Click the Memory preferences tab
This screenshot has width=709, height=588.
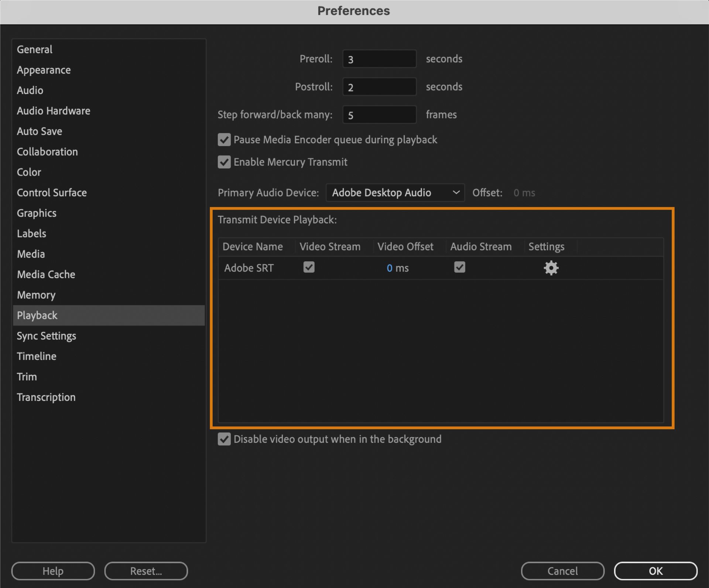(x=35, y=295)
